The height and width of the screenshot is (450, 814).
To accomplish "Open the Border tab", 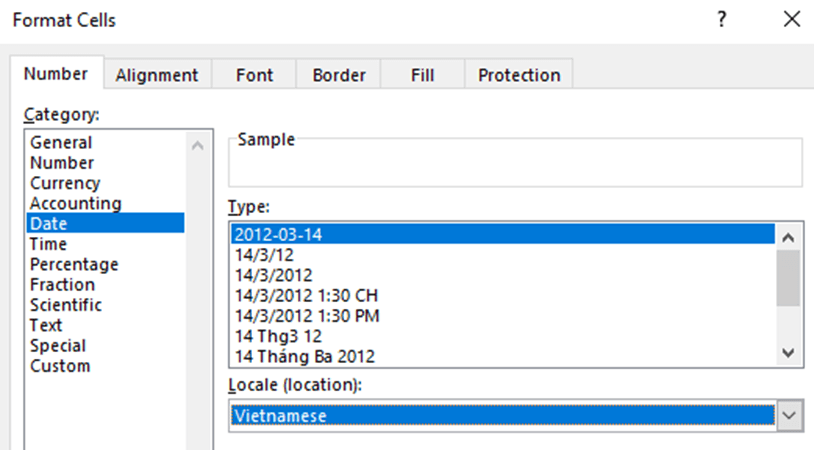I will click(338, 75).
